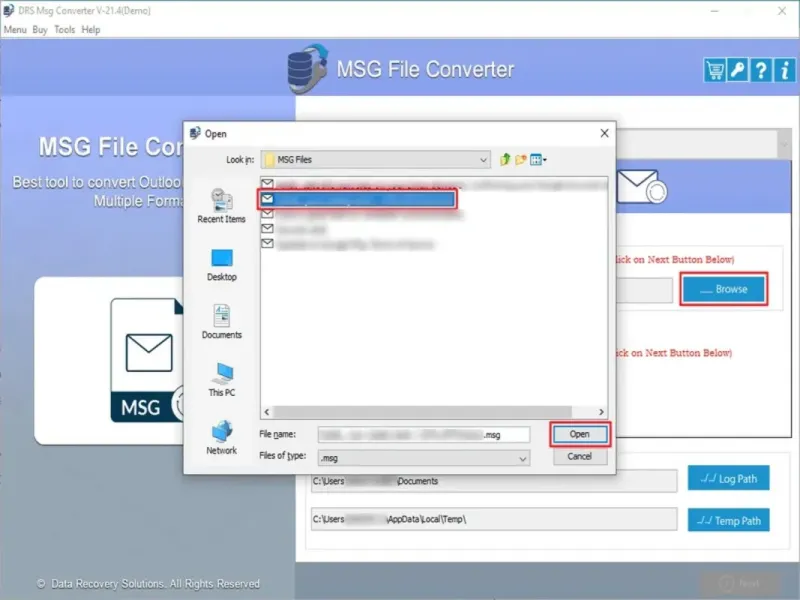Expand the dropdown behind dialog at top right
Screen dimensions: 800x600
pos(784,144)
